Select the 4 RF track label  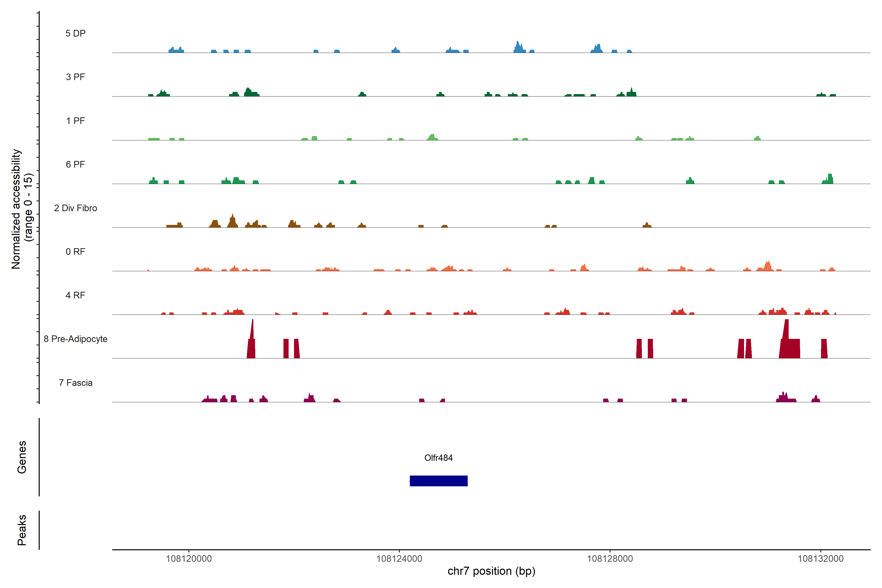(x=75, y=295)
